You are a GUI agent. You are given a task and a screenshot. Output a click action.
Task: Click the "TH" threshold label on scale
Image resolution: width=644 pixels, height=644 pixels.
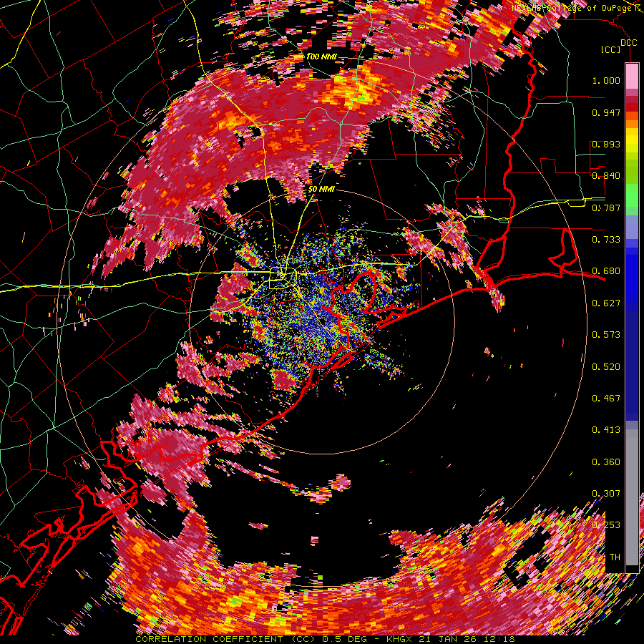pyautogui.click(x=615, y=557)
